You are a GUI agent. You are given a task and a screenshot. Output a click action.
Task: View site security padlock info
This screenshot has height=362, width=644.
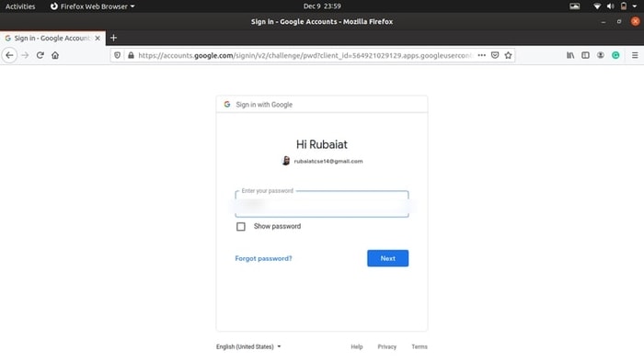coord(131,55)
